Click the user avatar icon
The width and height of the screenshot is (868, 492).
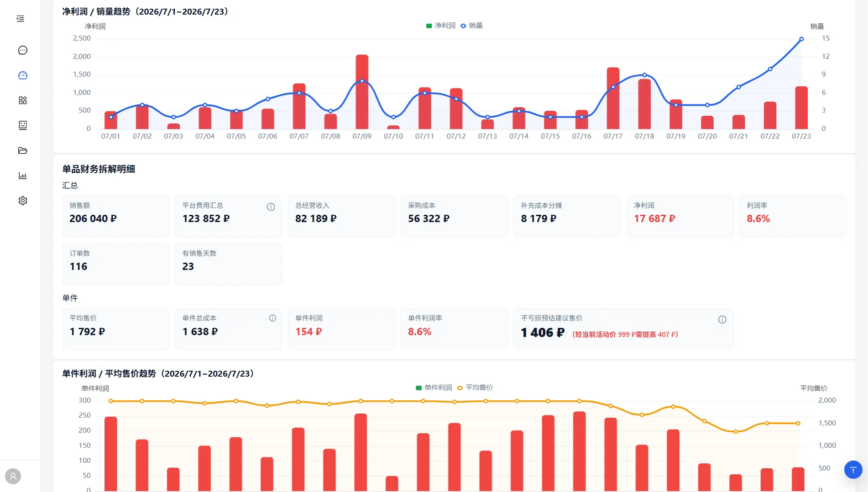(x=13, y=476)
